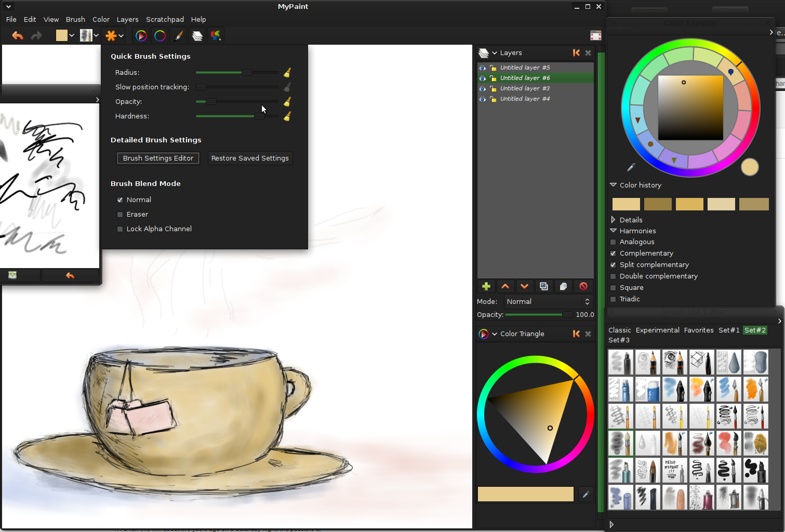Click Restore Saved Settings button
The height and width of the screenshot is (532, 785).
click(x=250, y=158)
